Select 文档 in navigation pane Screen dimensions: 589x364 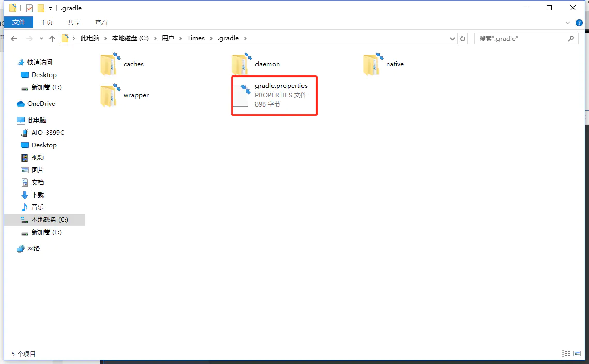coord(38,182)
